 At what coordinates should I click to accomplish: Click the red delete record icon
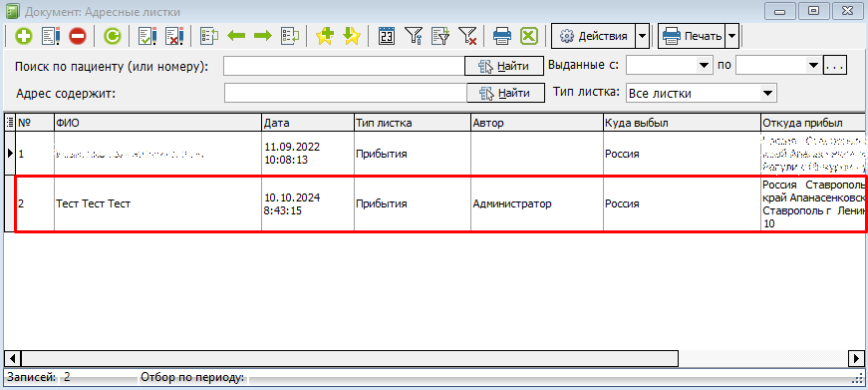point(78,37)
